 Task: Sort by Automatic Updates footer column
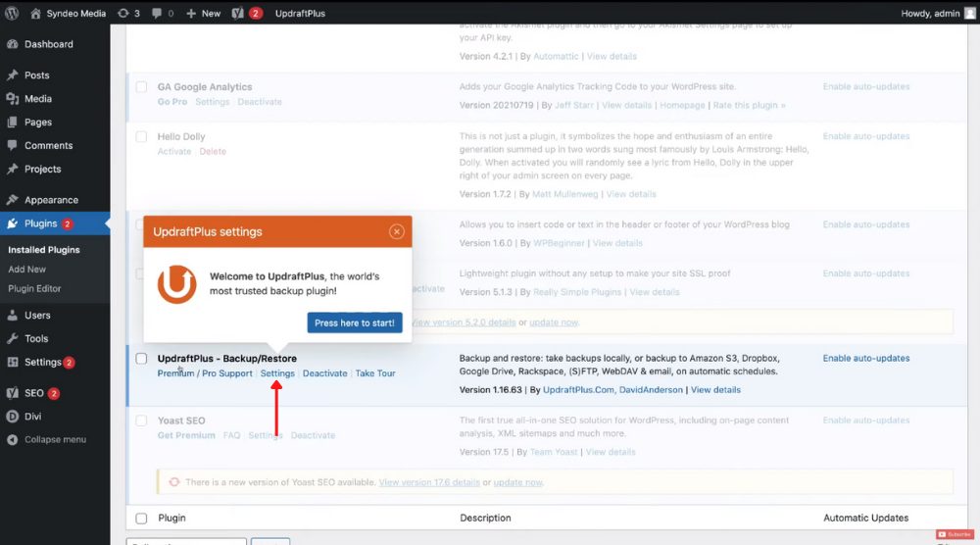click(866, 519)
